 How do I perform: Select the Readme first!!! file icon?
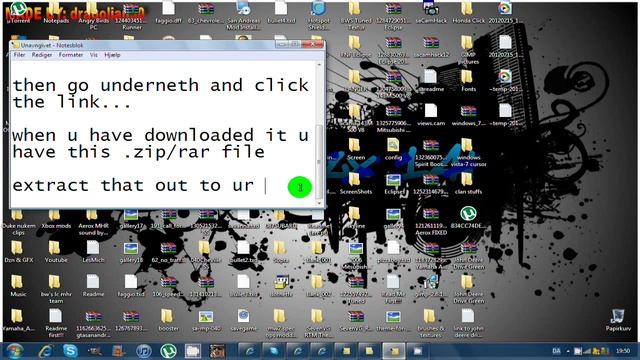click(x=56, y=324)
